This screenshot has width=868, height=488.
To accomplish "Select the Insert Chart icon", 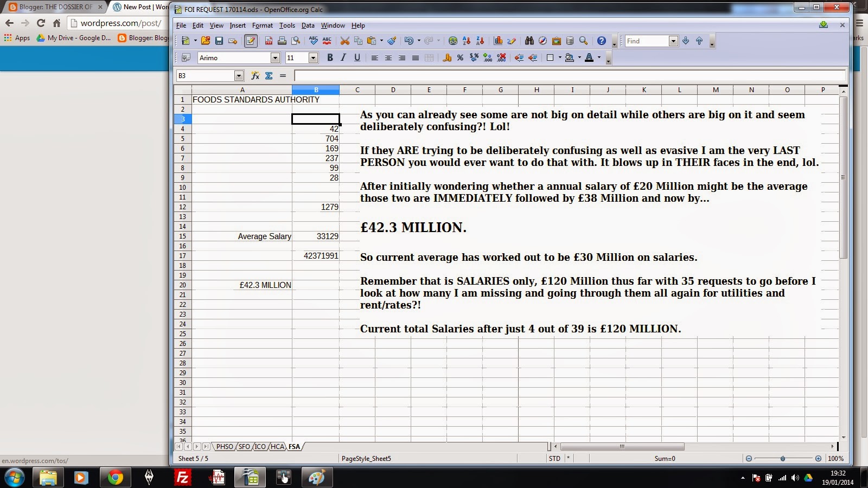I will click(x=498, y=41).
